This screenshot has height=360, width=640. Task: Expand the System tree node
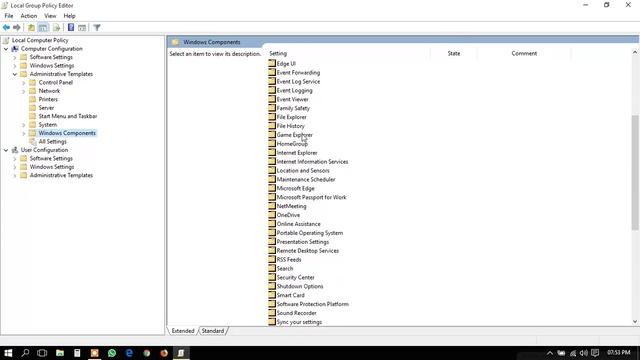[24, 125]
